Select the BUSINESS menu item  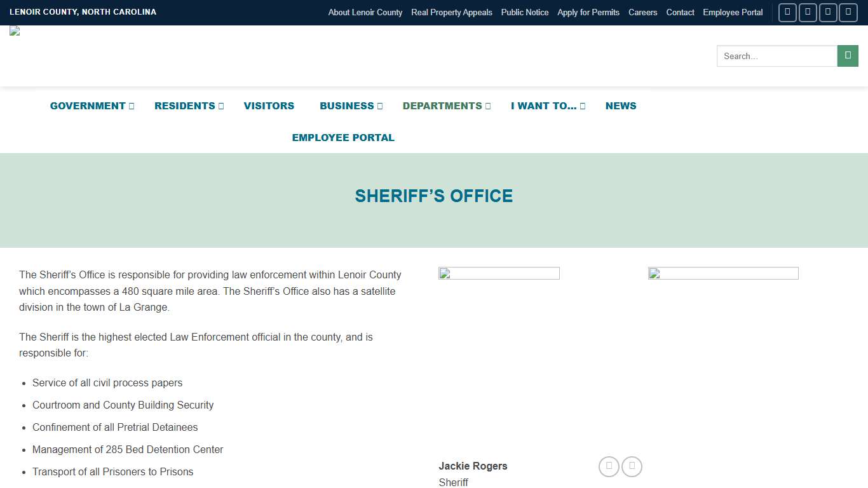click(x=347, y=105)
